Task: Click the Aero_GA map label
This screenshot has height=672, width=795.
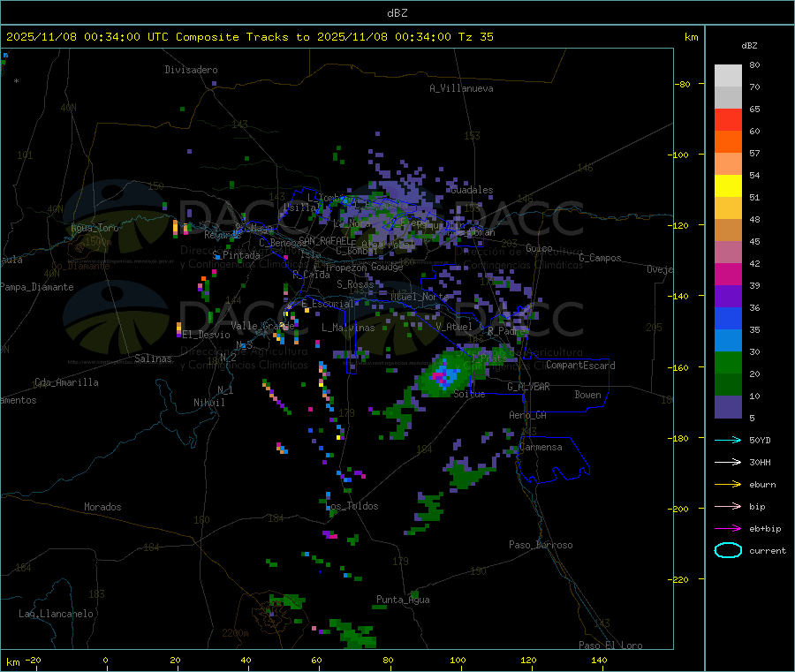Action: [x=527, y=415]
